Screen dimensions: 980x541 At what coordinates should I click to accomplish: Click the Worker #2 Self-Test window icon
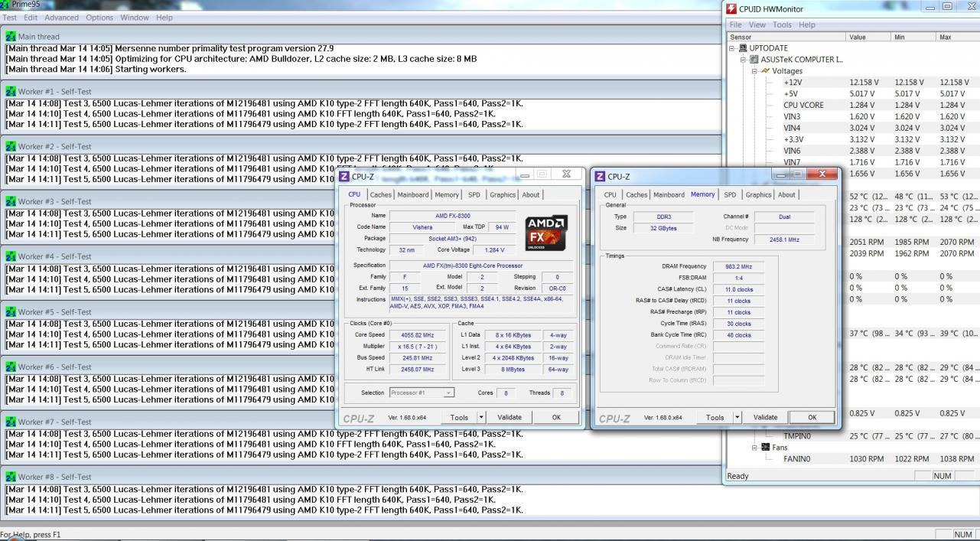click(11, 146)
